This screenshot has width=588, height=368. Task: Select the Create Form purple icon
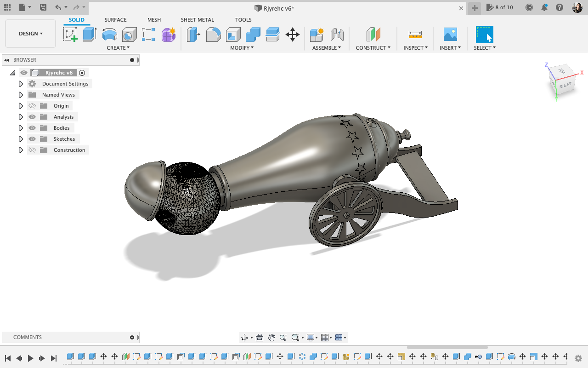(x=169, y=34)
